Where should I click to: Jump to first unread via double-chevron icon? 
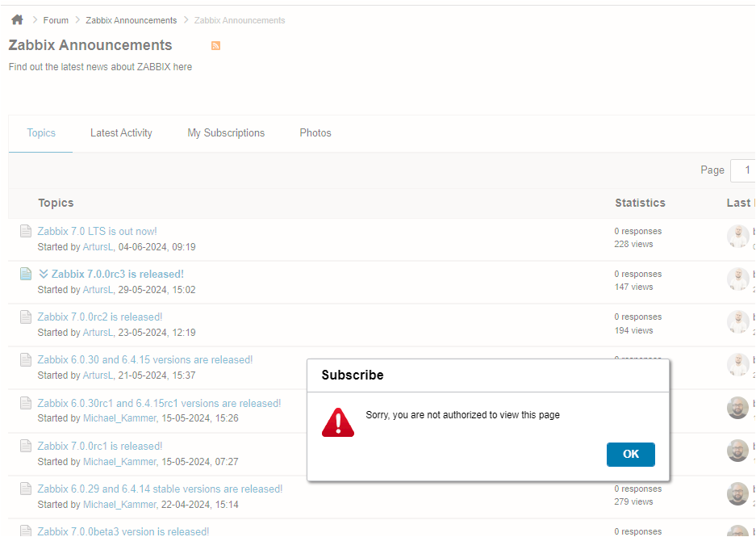(x=44, y=274)
